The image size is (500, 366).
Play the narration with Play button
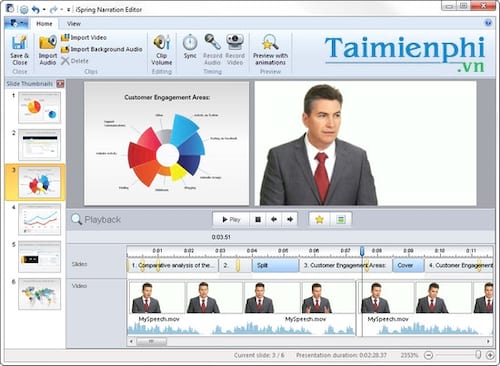click(x=231, y=220)
